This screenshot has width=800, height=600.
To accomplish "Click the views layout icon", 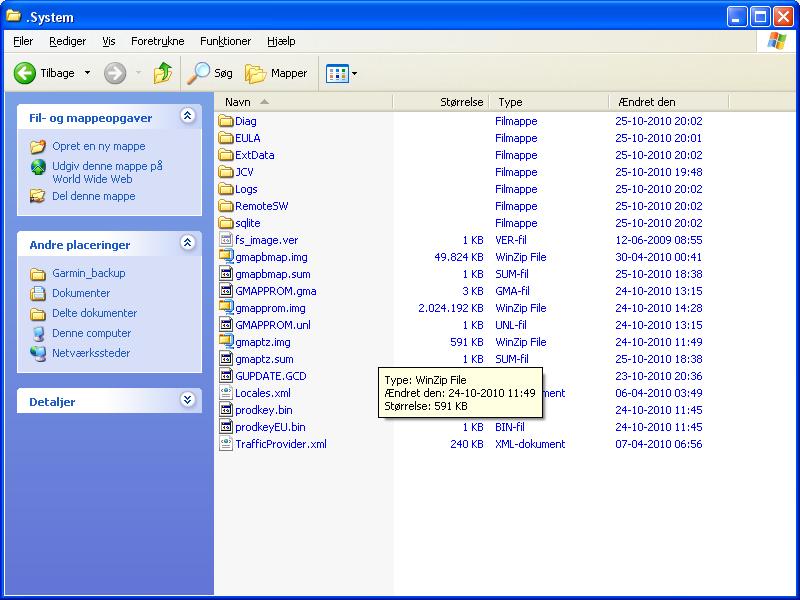I will click(337, 73).
